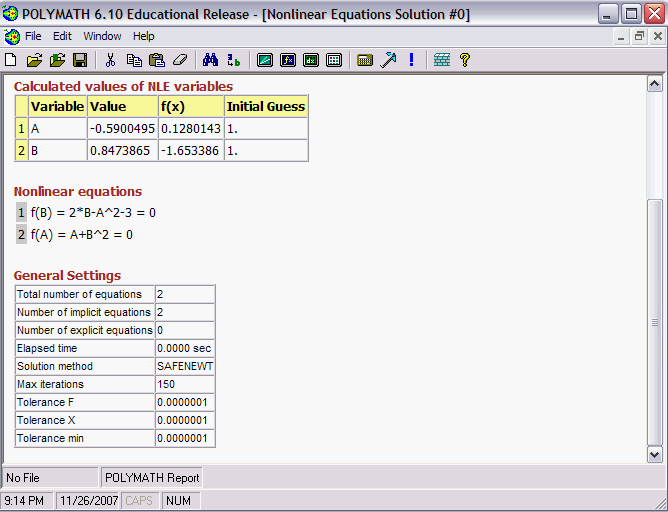Click the eraser clear icon
The width and height of the screenshot is (668, 512).
[x=180, y=60]
